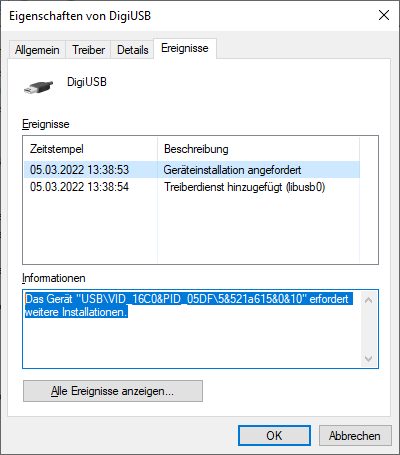Viewport: 400px width, 455px height.
Task: Click the Ereignisse list label
Action: (x=46, y=124)
